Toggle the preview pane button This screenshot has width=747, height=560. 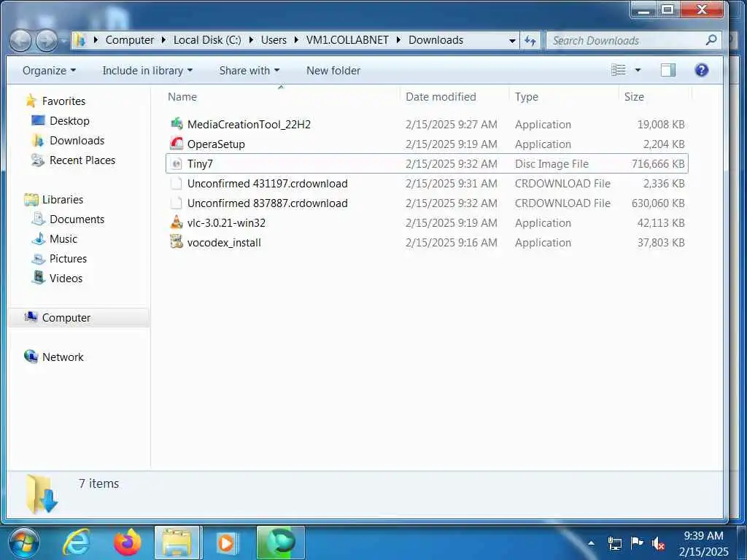668,71
